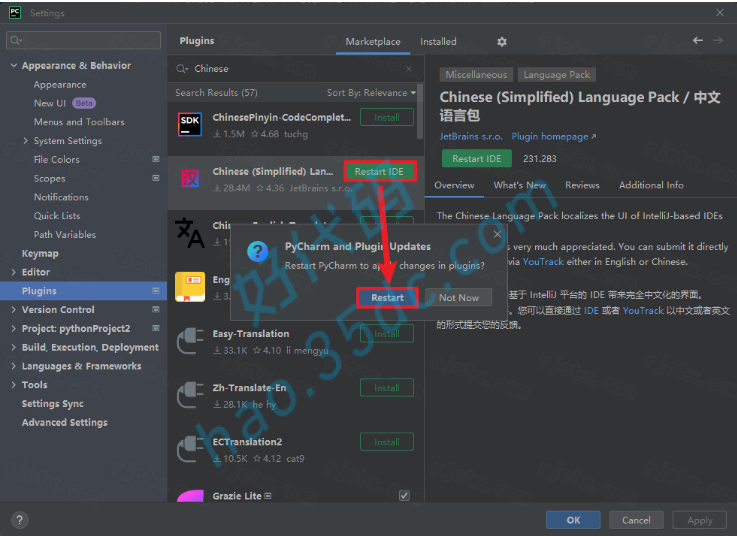This screenshot has width=737, height=536.
Task: Click the Version Control row marker icon
Action: click(x=156, y=309)
